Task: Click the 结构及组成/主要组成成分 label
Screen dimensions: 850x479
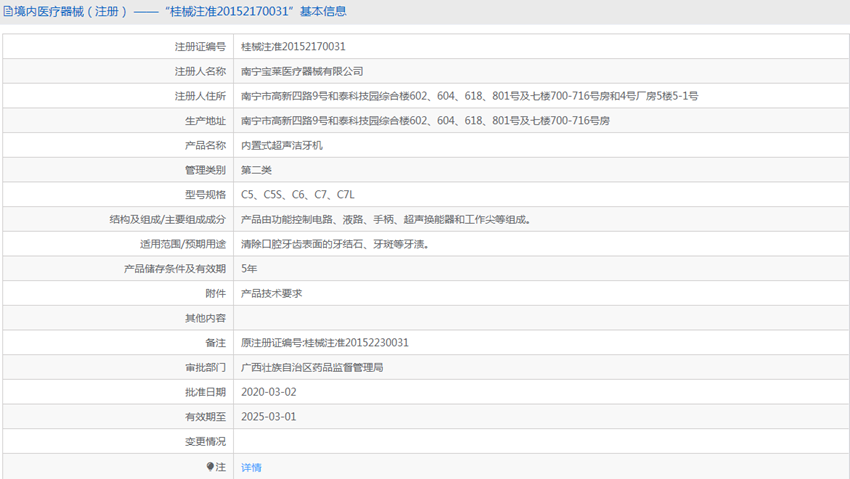Action: pos(168,219)
